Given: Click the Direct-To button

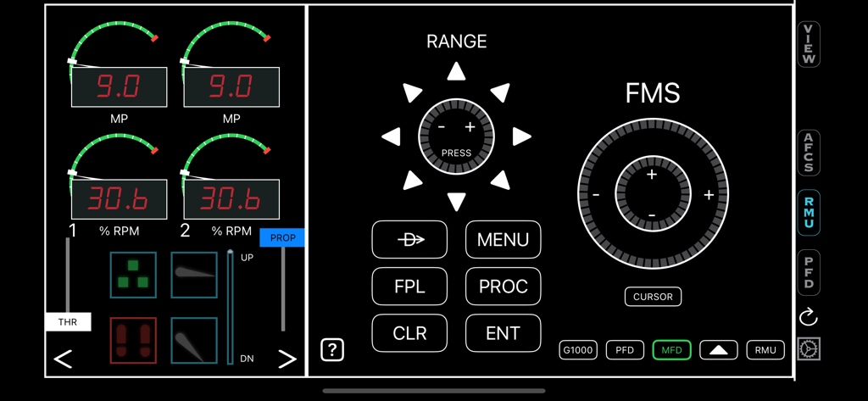Looking at the screenshot, I should 409,239.
